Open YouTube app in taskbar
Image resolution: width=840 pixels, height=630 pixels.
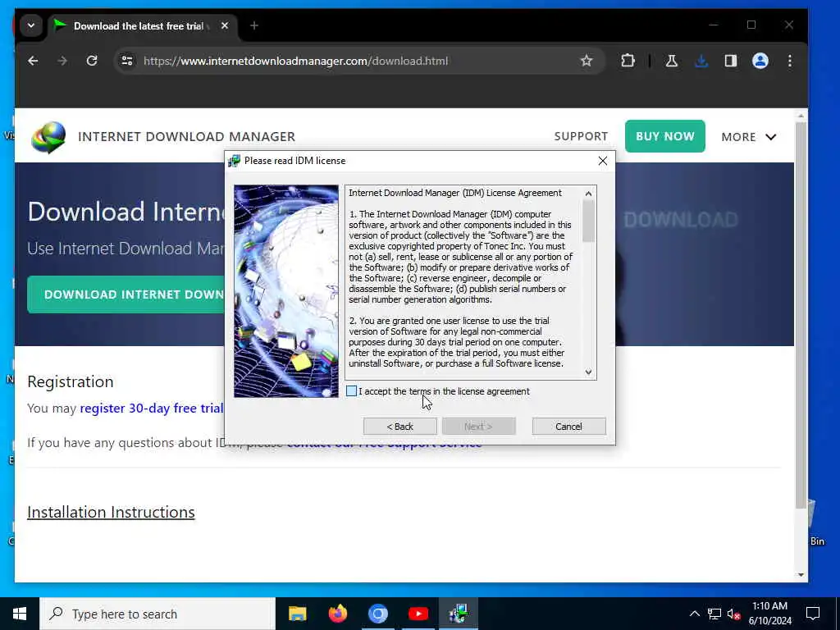click(418, 614)
